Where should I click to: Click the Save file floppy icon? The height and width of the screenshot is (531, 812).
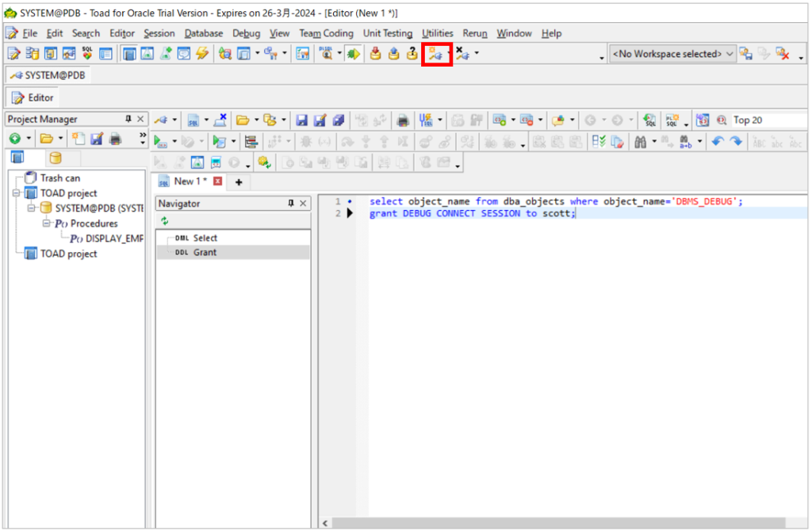[x=301, y=120]
